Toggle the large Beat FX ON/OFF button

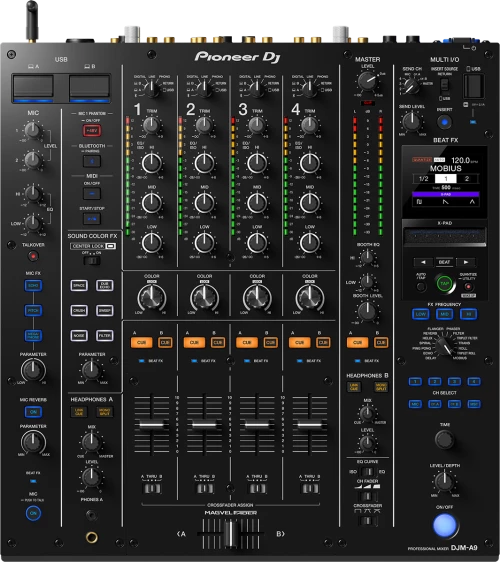(444, 525)
